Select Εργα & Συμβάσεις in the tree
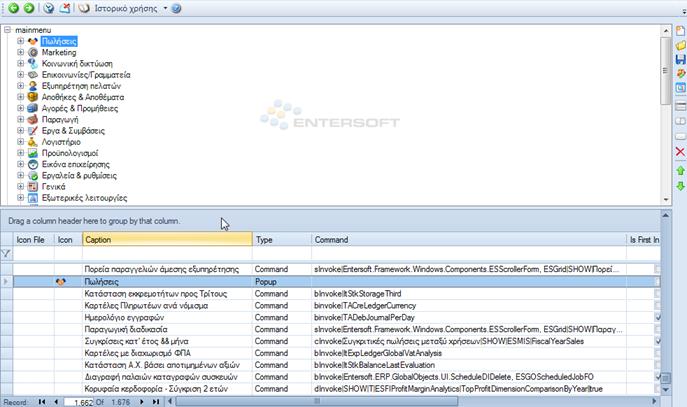 [73, 131]
